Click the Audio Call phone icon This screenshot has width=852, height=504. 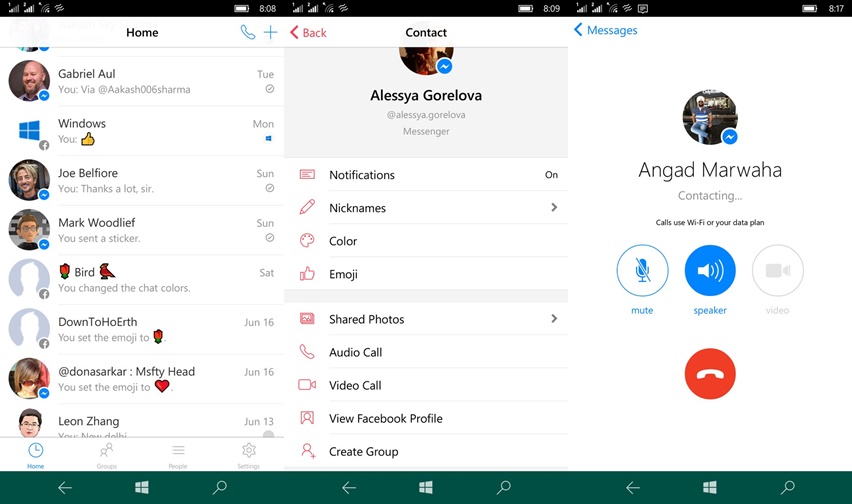pos(307,352)
